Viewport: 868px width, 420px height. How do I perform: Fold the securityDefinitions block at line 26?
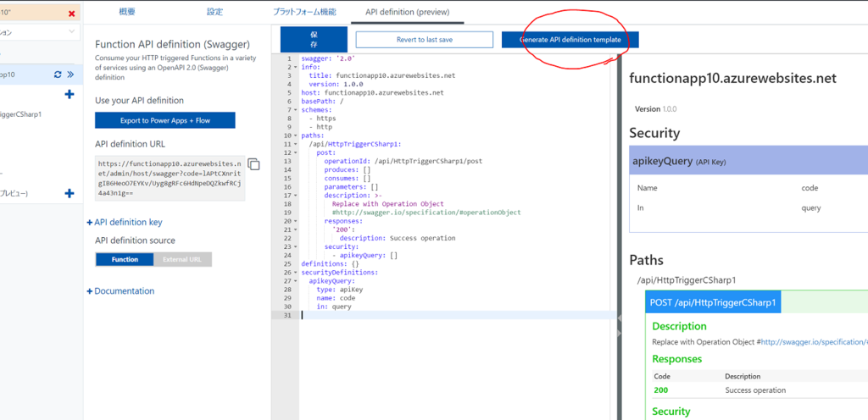(296, 273)
